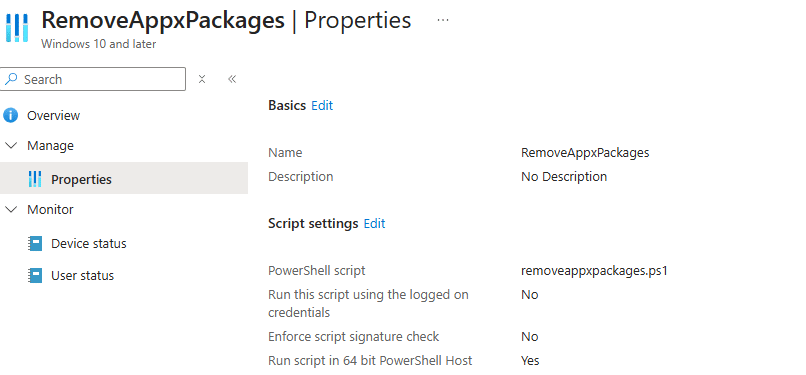The width and height of the screenshot is (806, 375).
Task: Click the Device status notebook icon
Action: 35,243
